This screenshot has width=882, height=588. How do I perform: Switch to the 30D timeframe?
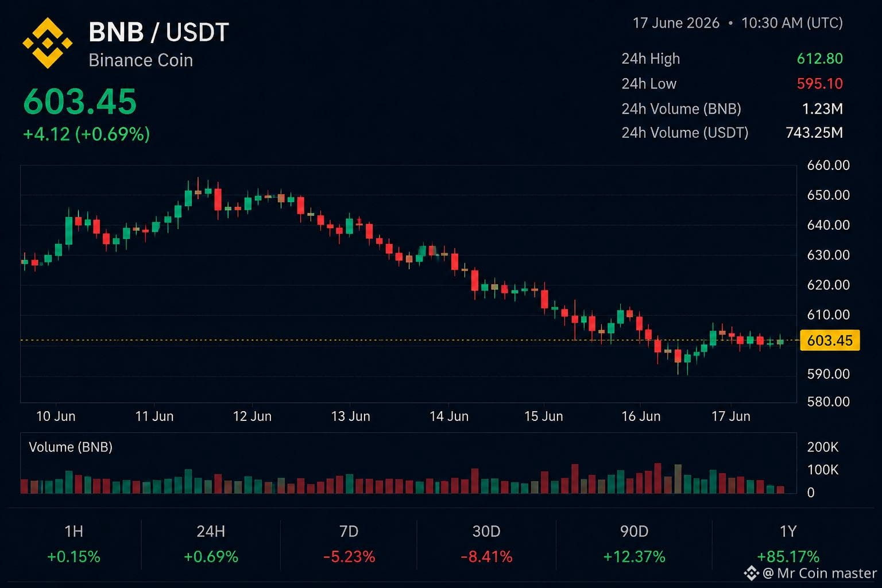click(x=486, y=532)
